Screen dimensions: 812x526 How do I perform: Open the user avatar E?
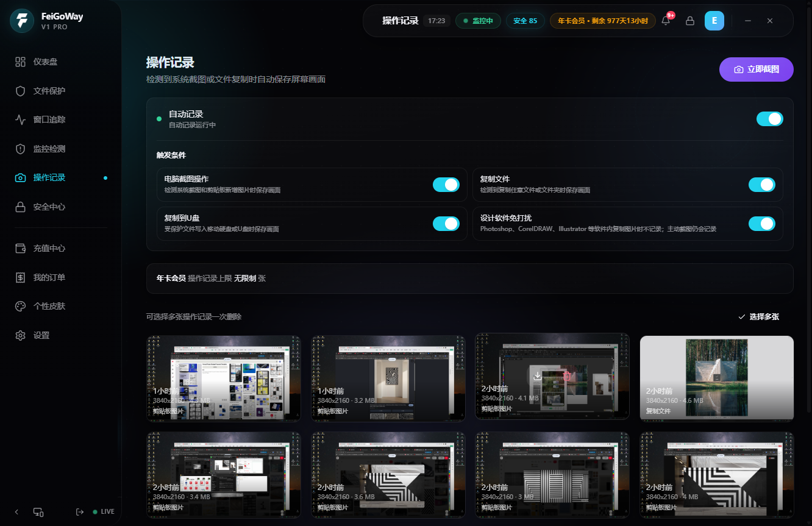coord(714,21)
